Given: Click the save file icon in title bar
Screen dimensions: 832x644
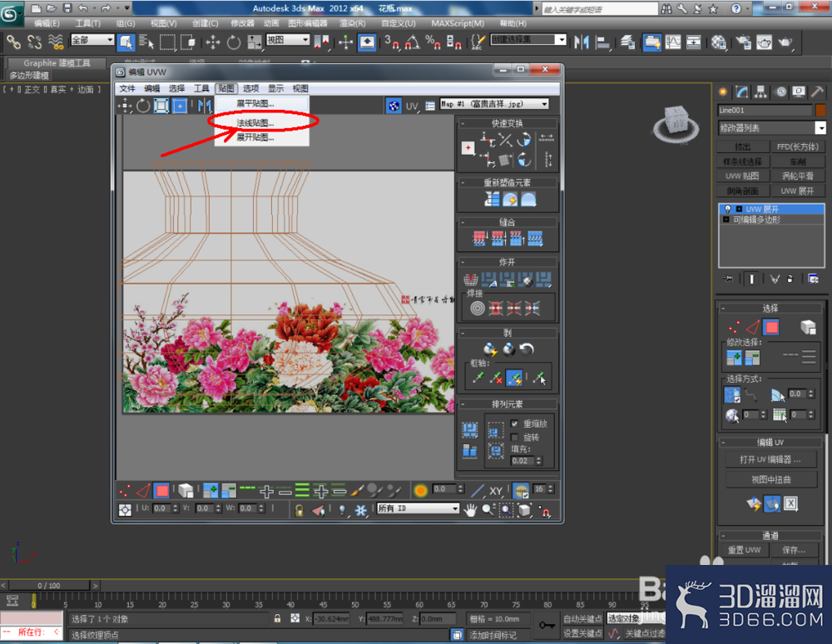Looking at the screenshot, I should pos(67,8).
